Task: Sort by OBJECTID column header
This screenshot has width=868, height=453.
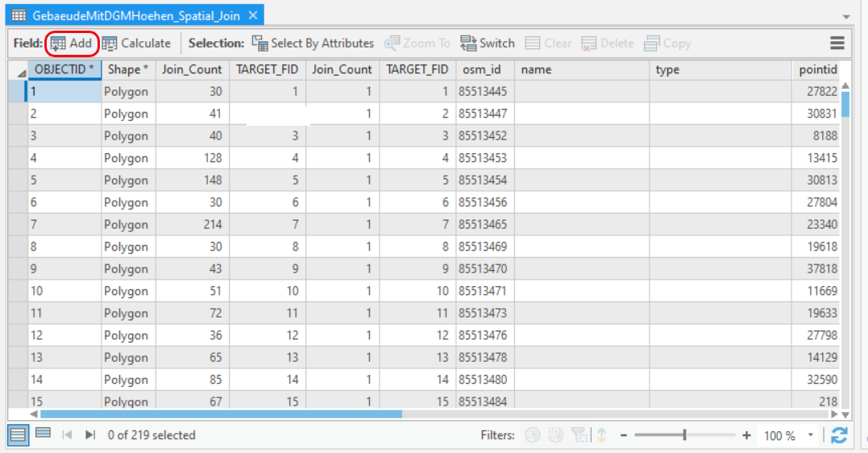Action: (64, 70)
